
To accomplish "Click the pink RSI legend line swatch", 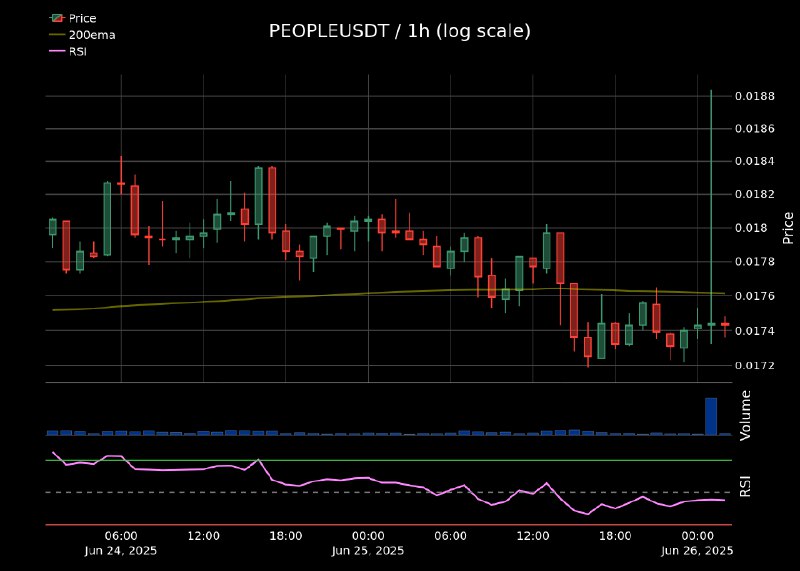I will point(58,51).
